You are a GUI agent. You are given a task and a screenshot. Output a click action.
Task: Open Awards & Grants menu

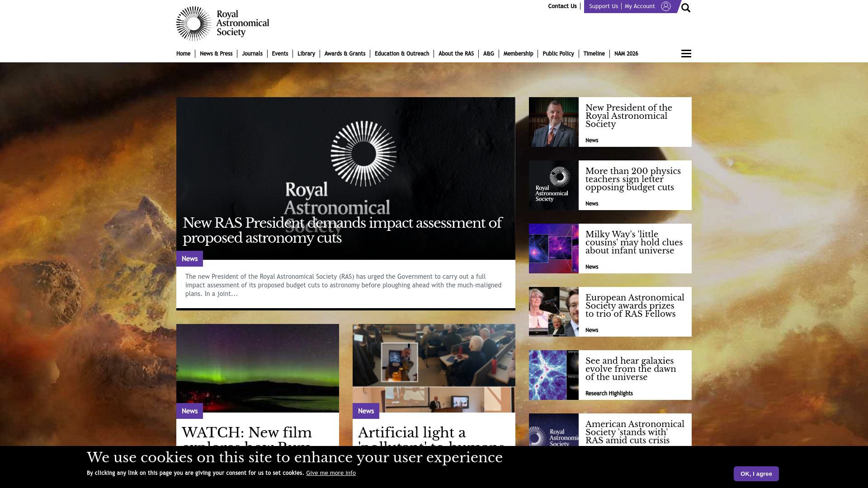coord(345,54)
